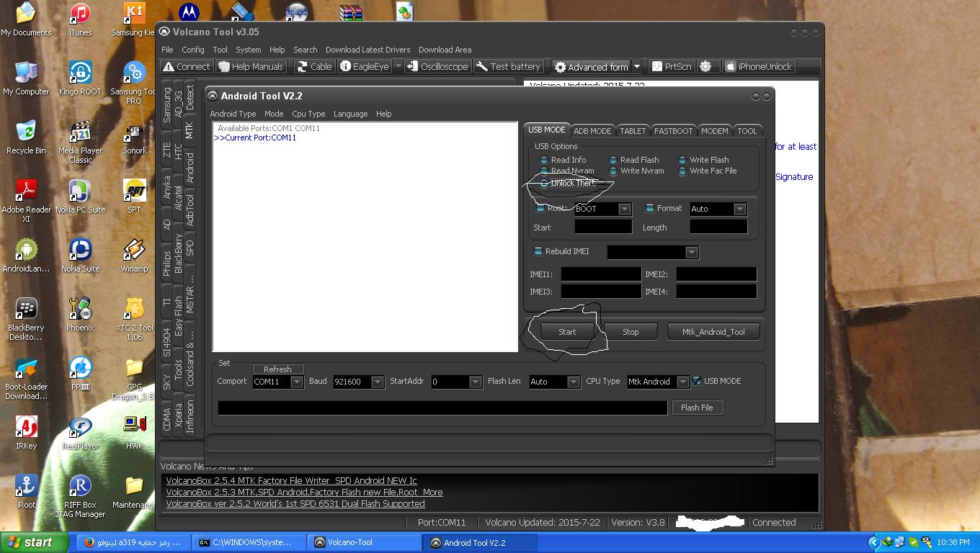Click the Advanced form button
Screen dimensions: 980x553
tap(591, 67)
